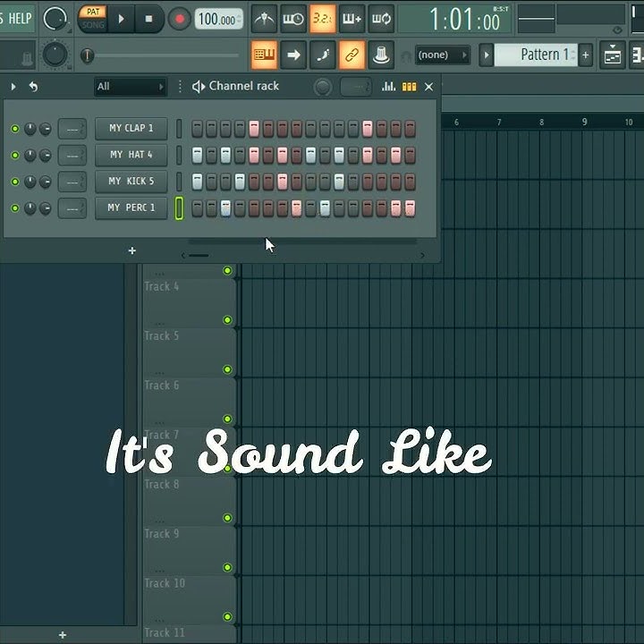Click the MY HAT 4 channel button
644x644 pixels.
tap(131, 155)
